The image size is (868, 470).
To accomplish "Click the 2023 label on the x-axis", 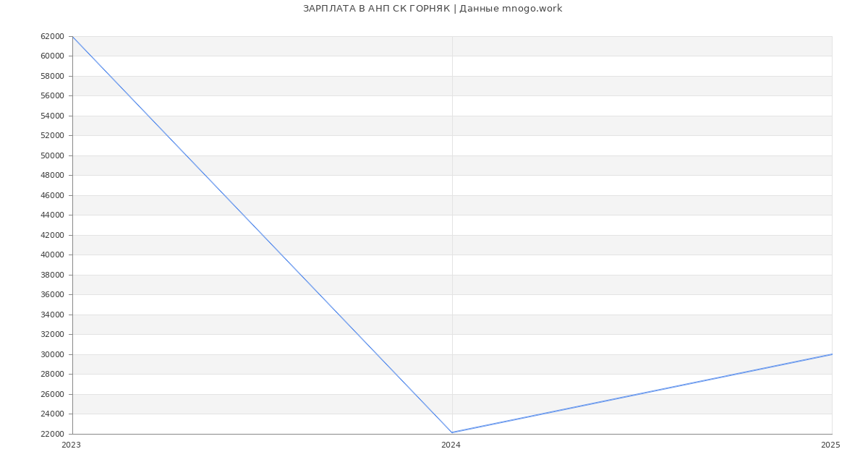I will (x=71, y=445).
